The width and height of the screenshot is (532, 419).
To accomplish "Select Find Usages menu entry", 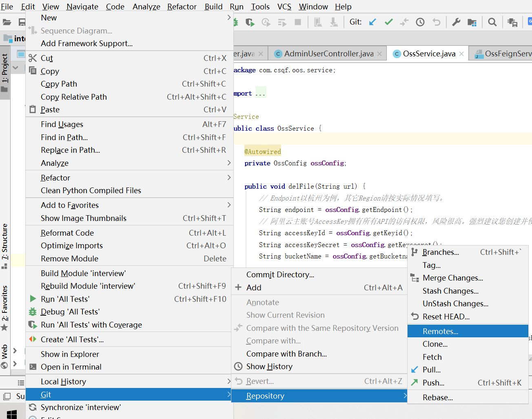I will pyautogui.click(x=129, y=124).
